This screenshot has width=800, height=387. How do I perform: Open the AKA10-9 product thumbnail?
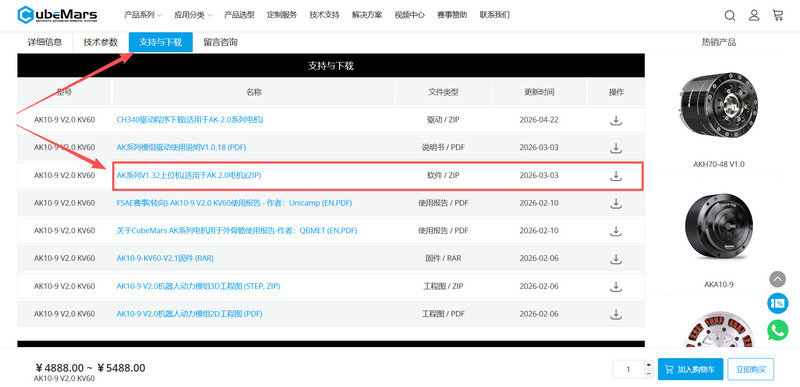[718, 226]
